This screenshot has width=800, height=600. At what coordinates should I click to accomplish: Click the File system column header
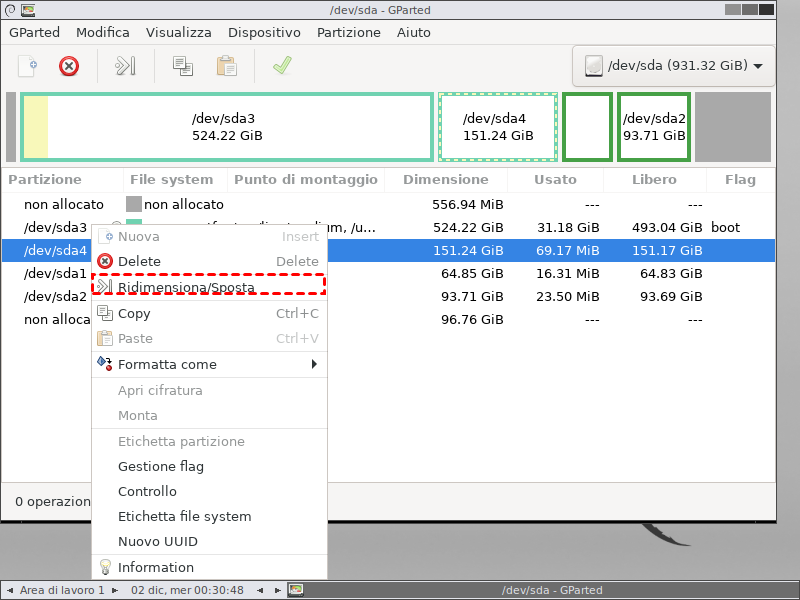175,180
